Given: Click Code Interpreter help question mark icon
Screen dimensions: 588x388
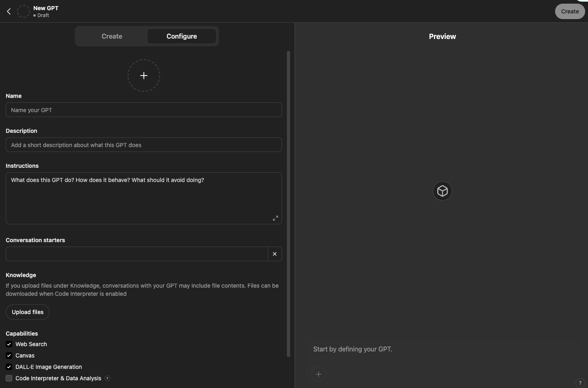Looking at the screenshot, I should (x=107, y=378).
